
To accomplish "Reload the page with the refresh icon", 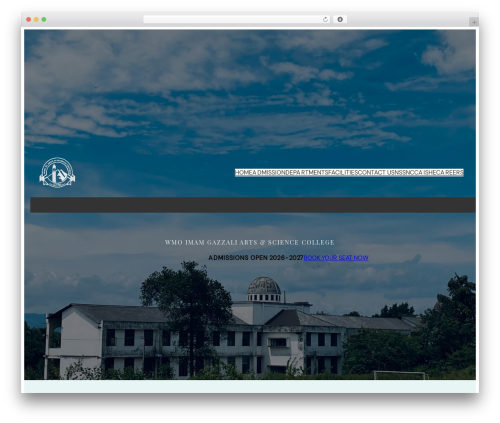I will pyautogui.click(x=325, y=20).
